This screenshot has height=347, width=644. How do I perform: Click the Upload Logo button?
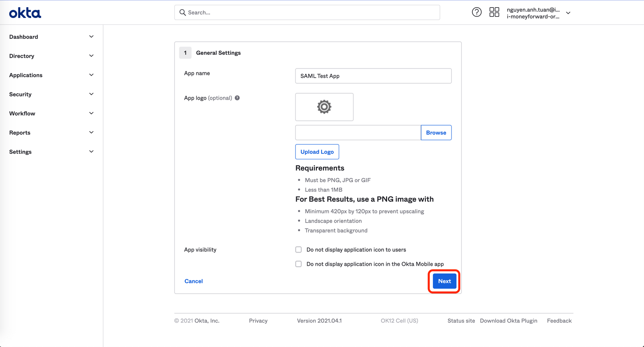click(x=317, y=152)
